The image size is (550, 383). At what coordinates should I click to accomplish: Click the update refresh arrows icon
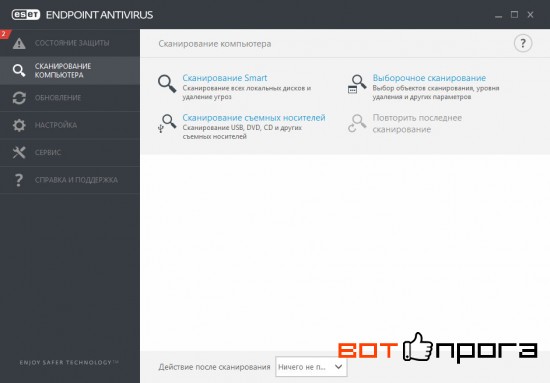pyautogui.click(x=19, y=98)
